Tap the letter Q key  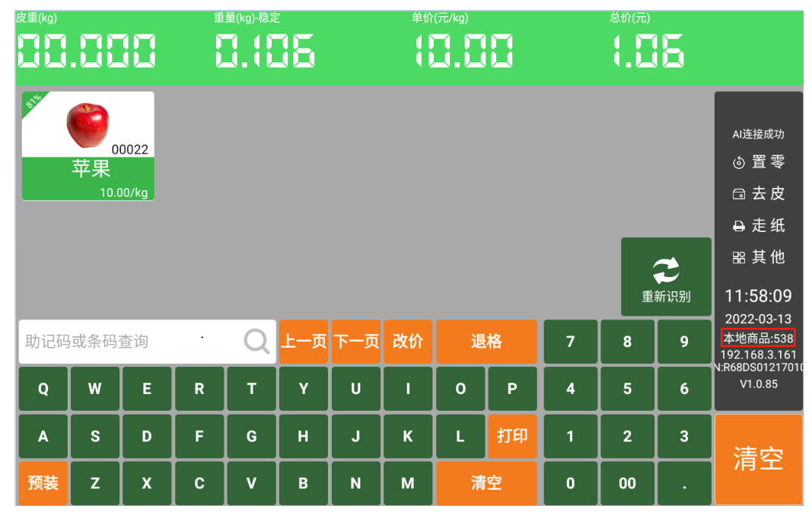point(43,389)
